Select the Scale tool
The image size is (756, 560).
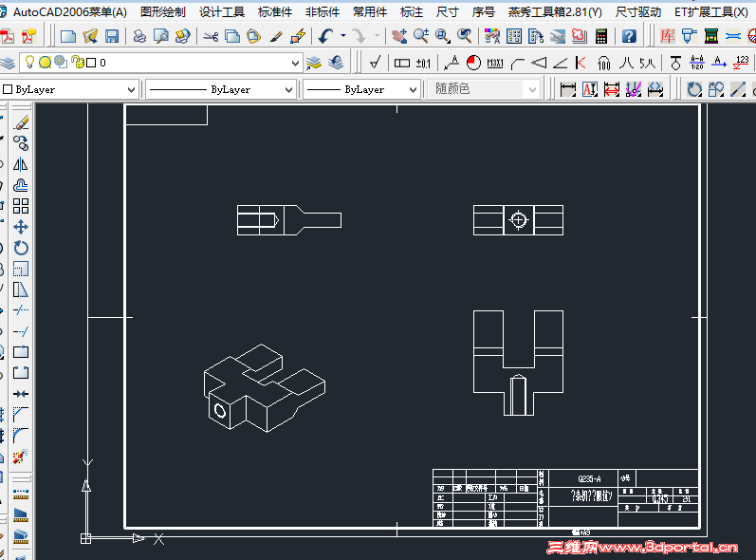pyautogui.click(x=21, y=269)
